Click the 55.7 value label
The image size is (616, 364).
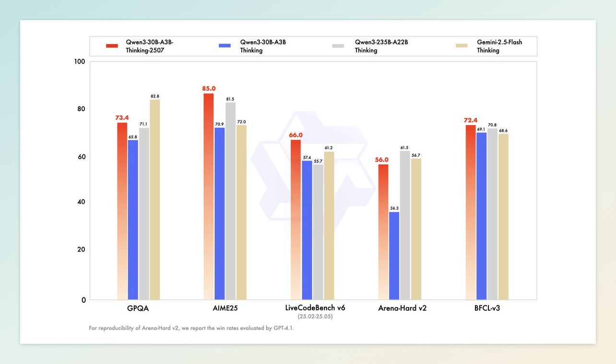click(x=317, y=161)
